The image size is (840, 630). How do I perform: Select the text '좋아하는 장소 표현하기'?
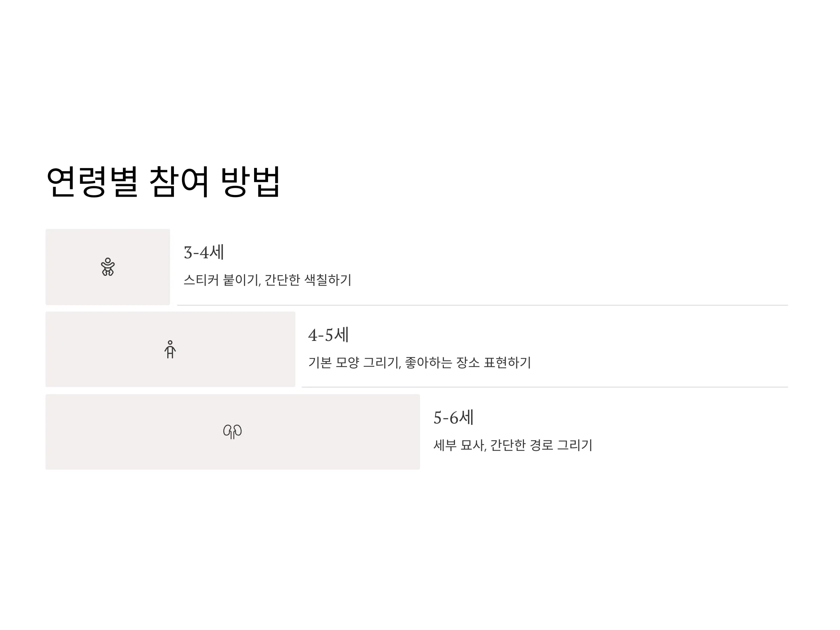pos(468,362)
